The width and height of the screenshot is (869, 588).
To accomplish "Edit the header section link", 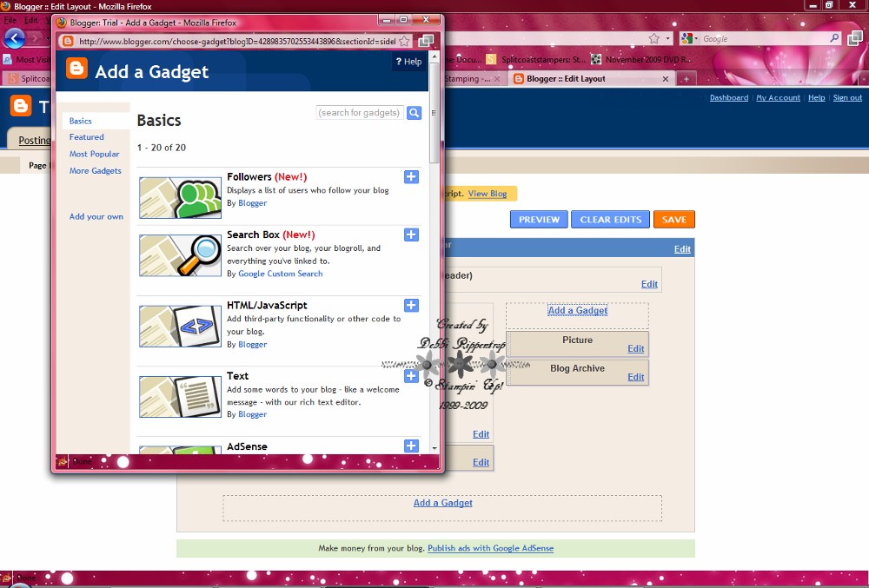I will [x=649, y=284].
